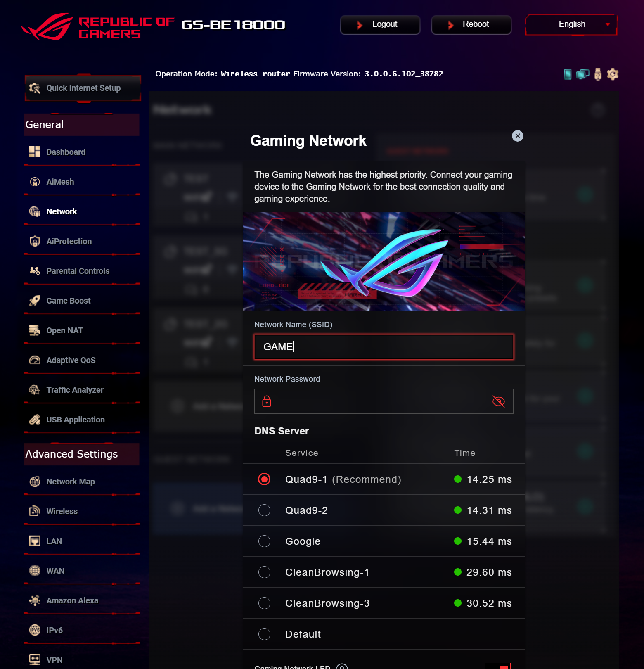Open Wireless settings via its icon

point(35,511)
